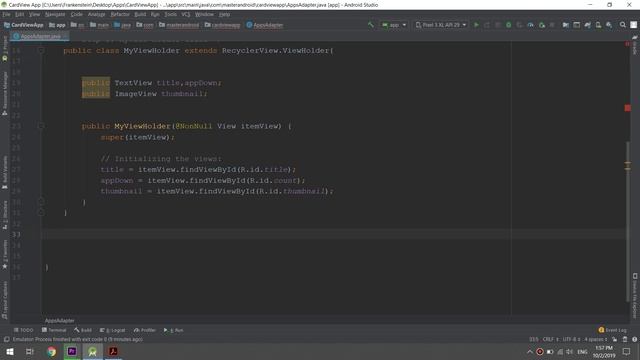Click the class closing-brace fold marker in gutter
The height and width of the screenshot is (360, 640).
[41, 212]
